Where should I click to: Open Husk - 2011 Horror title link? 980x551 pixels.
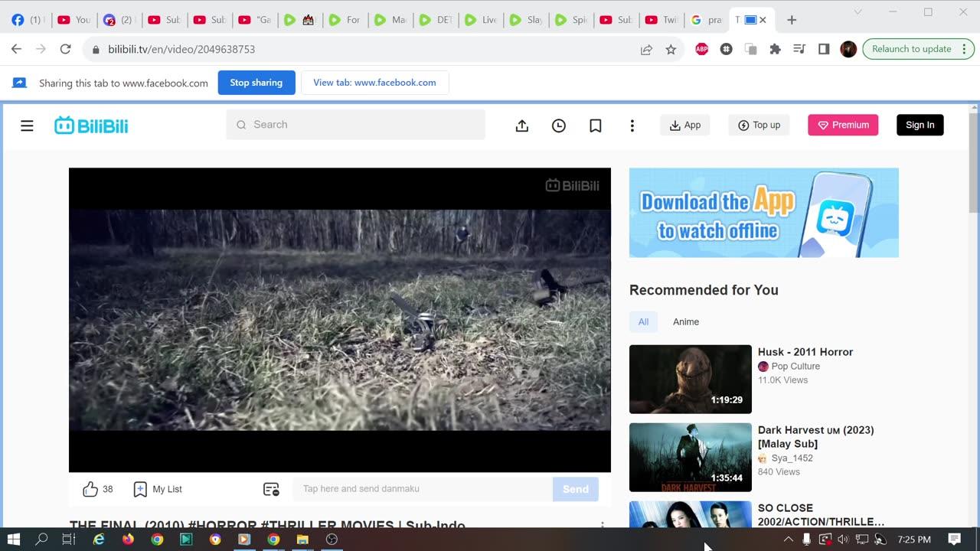[x=805, y=352]
